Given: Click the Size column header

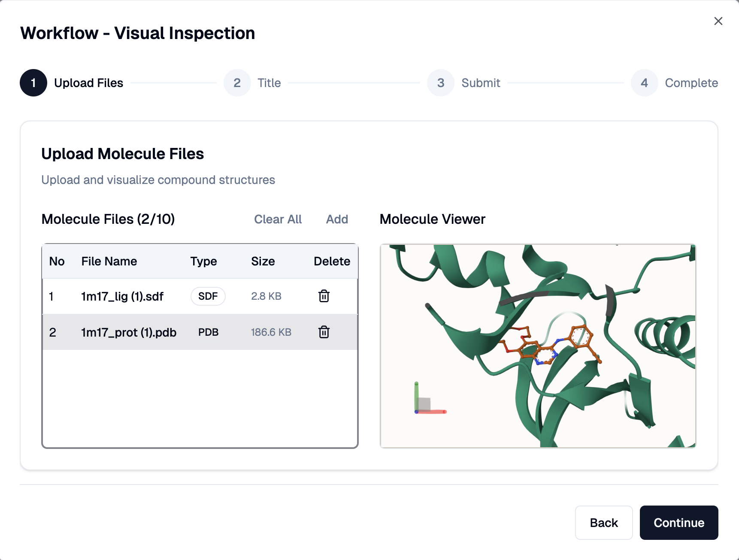Looking at the screenshot, I should click(x=263, y=261).
